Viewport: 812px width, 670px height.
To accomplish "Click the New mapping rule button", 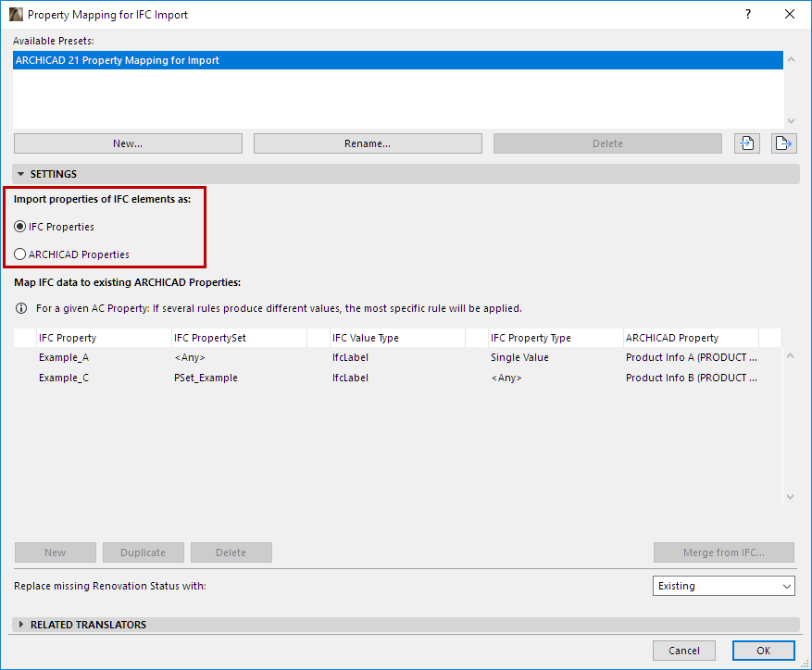I will [56, 552].
